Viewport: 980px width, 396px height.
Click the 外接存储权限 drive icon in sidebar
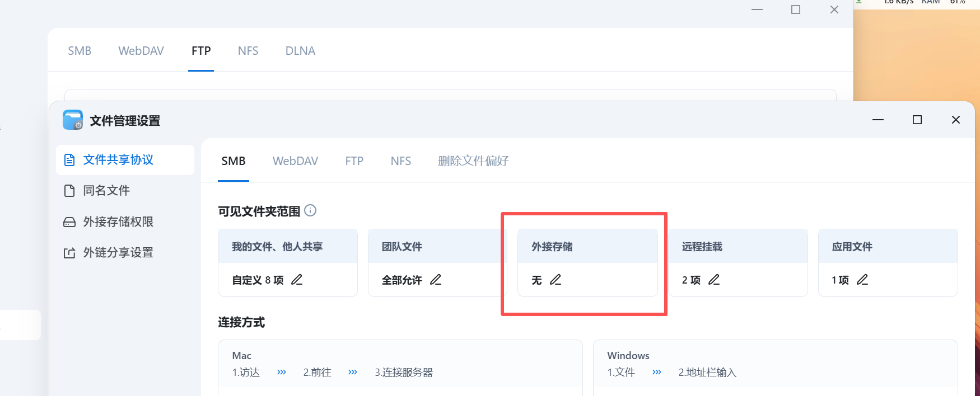pos(69,221)
